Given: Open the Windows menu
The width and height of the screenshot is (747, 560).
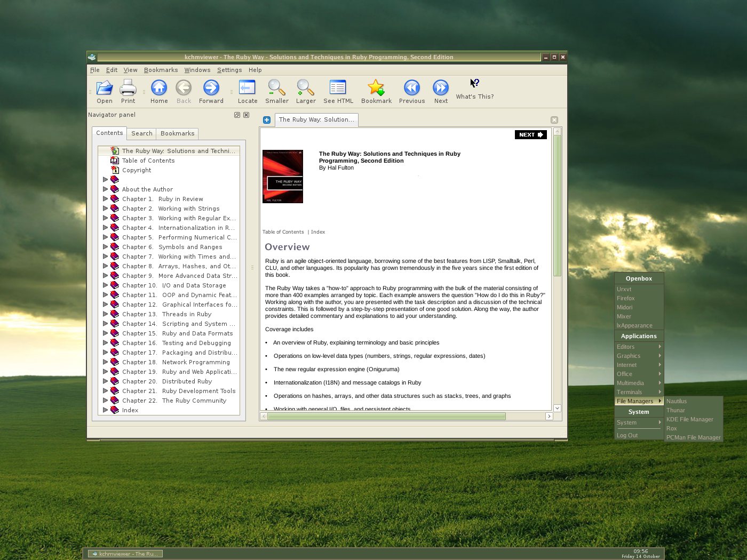Looking at the screenshot, I should 197,70.
